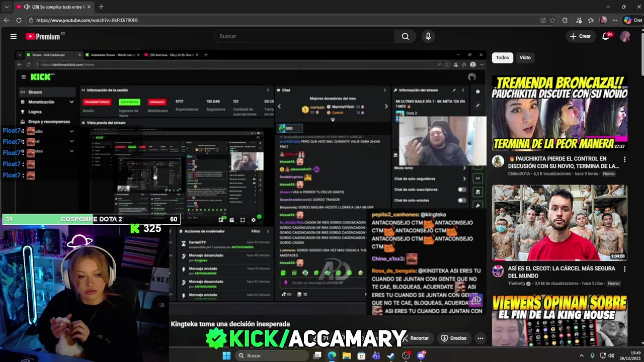Toggle Chat de solo-suscriptores switch in video
Screen dimensions: 644x362
[461, 190]
